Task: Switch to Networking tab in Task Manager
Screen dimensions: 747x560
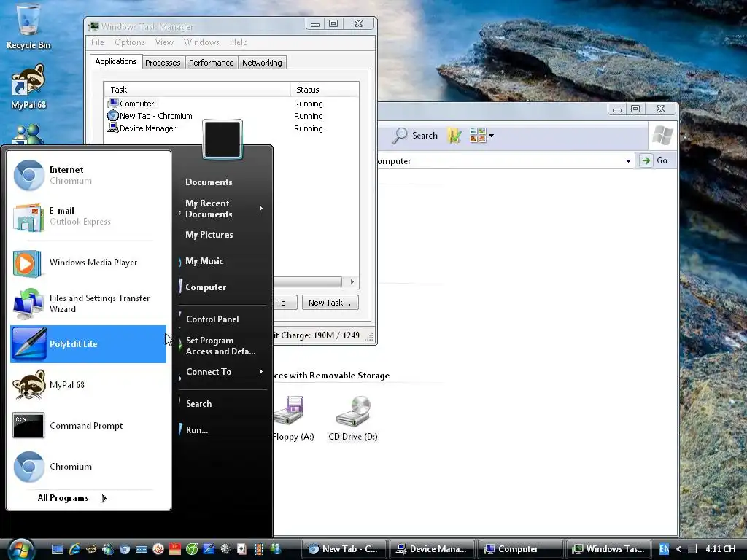Action: coord(262,63)
